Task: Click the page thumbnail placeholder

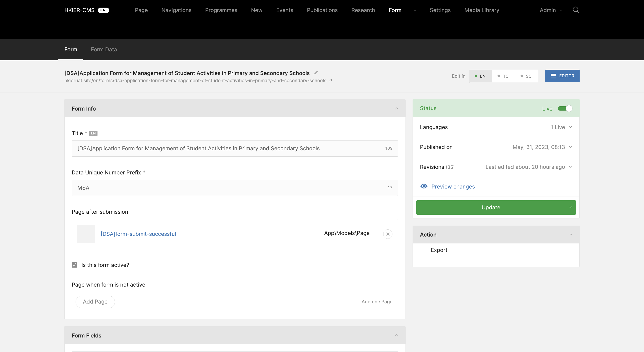Action: pyautogui.click(x=86, y=234)
